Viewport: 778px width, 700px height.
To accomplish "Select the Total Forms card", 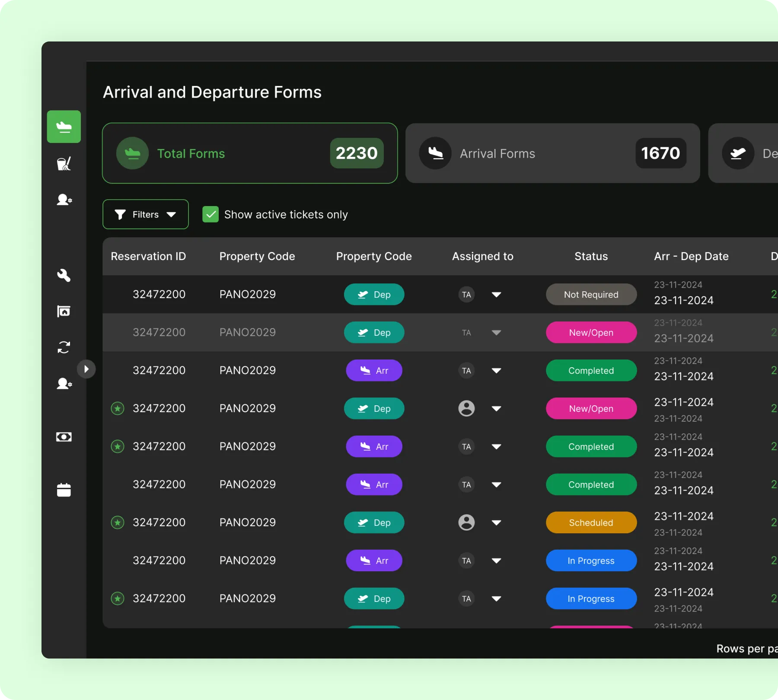I will click(250, 153).
